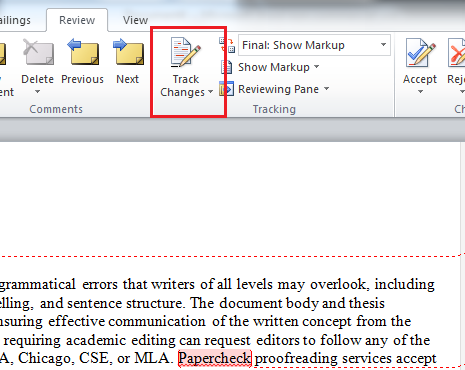Expand the Reviewing Pane dropdown arrow

(326, 89)
